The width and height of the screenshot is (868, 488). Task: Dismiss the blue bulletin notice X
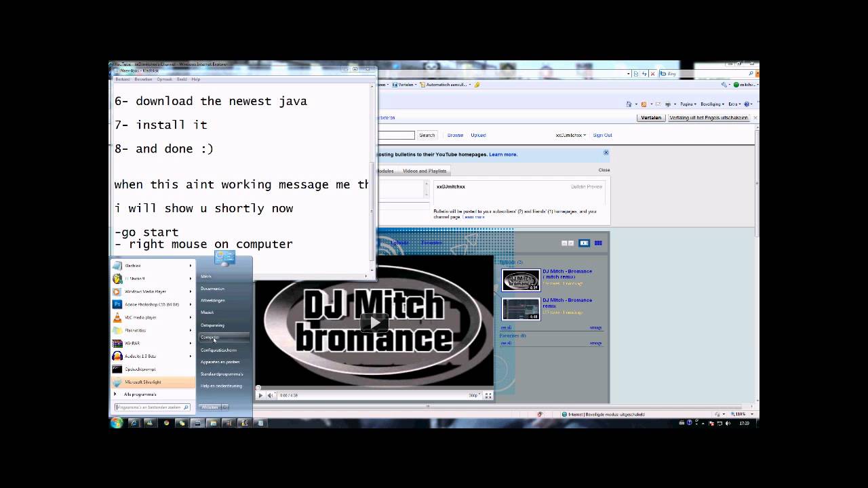coord(606,152)
